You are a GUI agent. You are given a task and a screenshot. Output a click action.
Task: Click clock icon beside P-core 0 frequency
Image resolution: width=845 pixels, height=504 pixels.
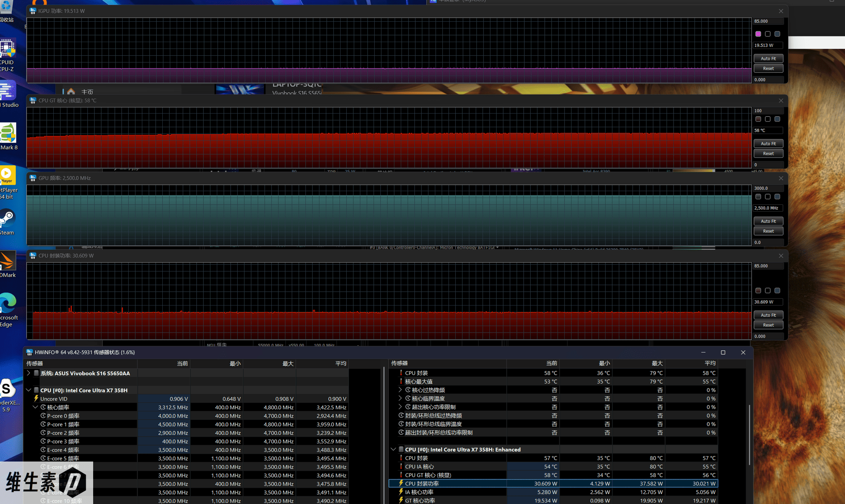[x=43, y=416]
